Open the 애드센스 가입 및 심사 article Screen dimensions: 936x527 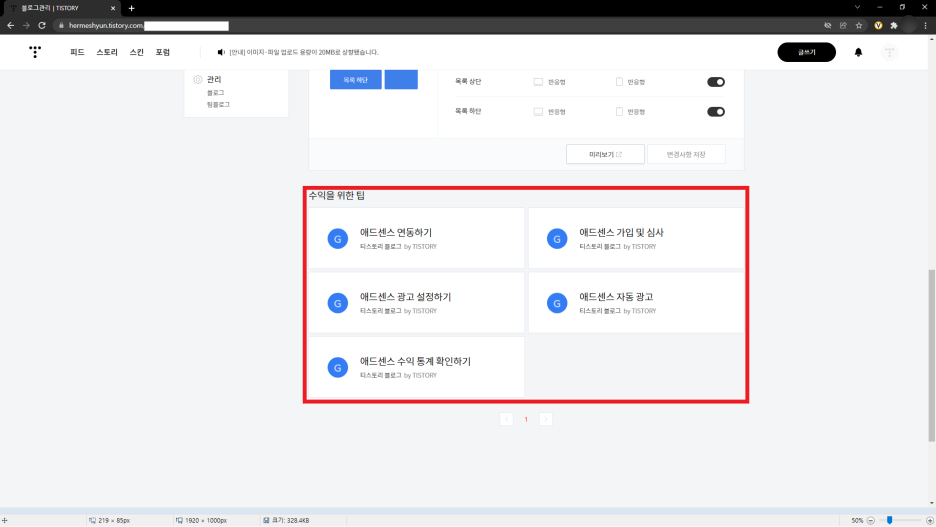pyautogui.click(x=621, y=232)
